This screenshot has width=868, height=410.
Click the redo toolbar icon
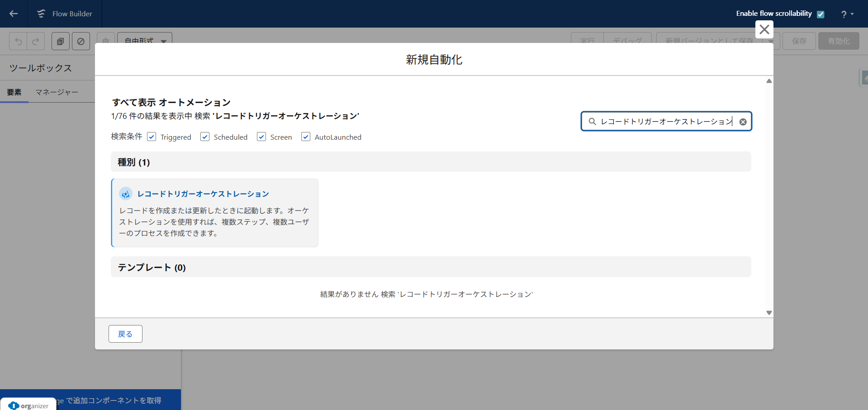tap(36, 41)
